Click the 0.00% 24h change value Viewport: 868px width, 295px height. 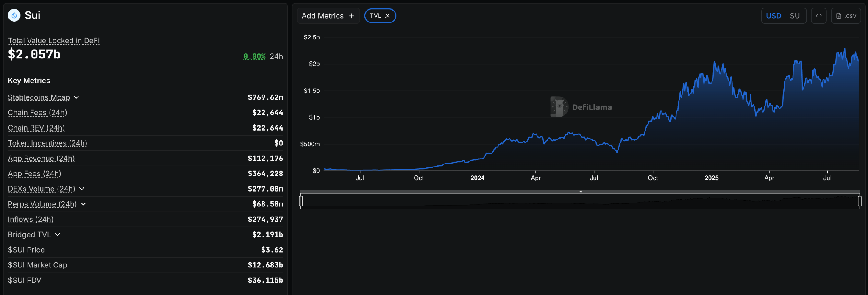point(254,56)
